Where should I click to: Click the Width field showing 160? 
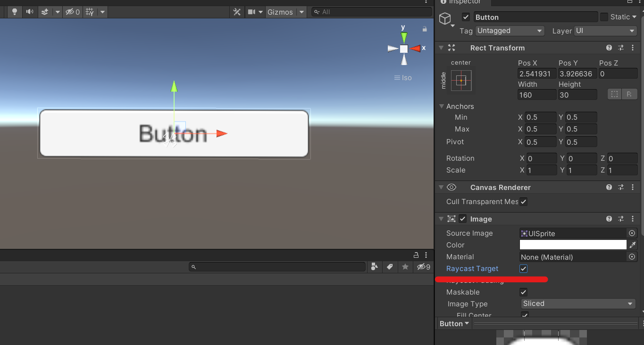coord(537,95)
